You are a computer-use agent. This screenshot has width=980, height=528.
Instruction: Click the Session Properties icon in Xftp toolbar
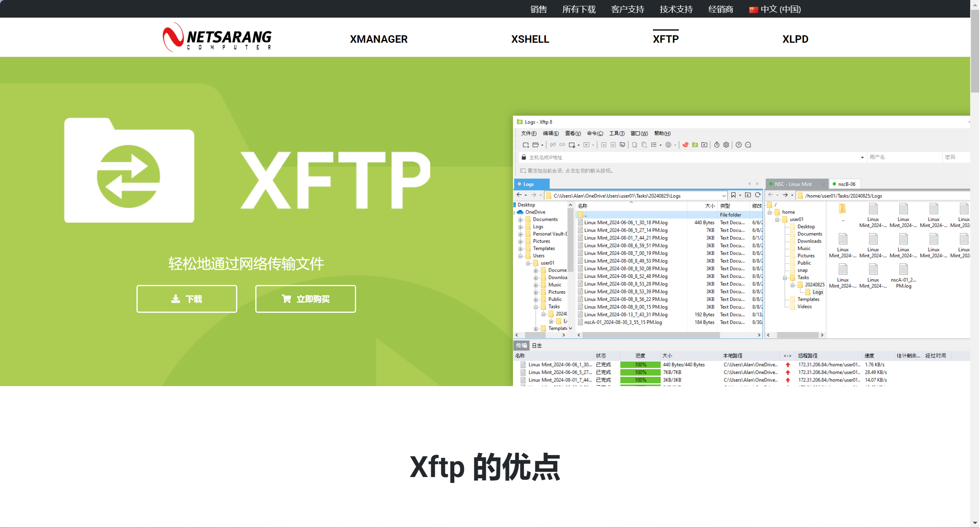click(572, 145)
